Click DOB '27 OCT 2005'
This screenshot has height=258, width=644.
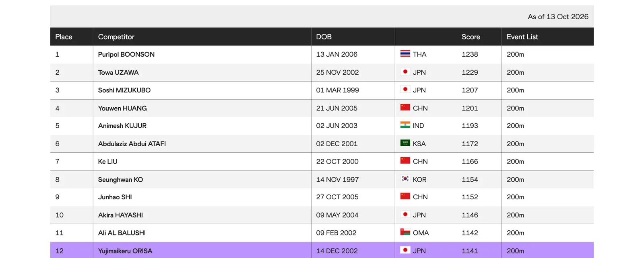coord(337,197)
